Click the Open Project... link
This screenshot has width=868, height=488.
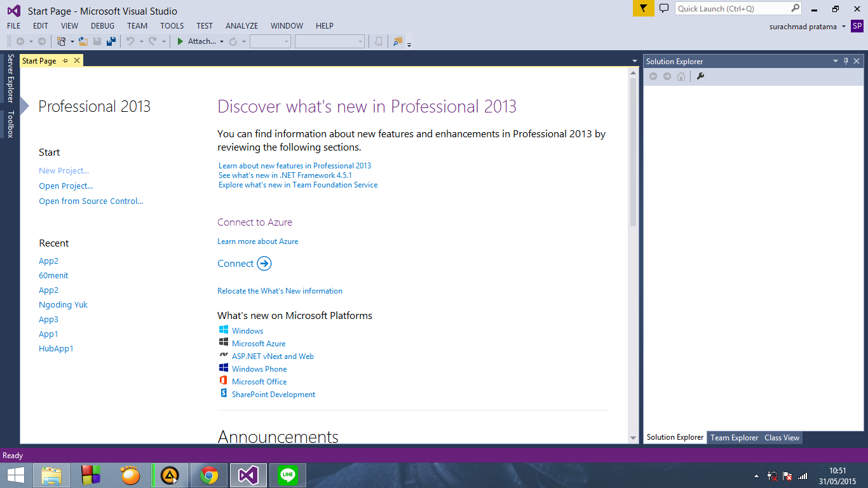point(65,186)
